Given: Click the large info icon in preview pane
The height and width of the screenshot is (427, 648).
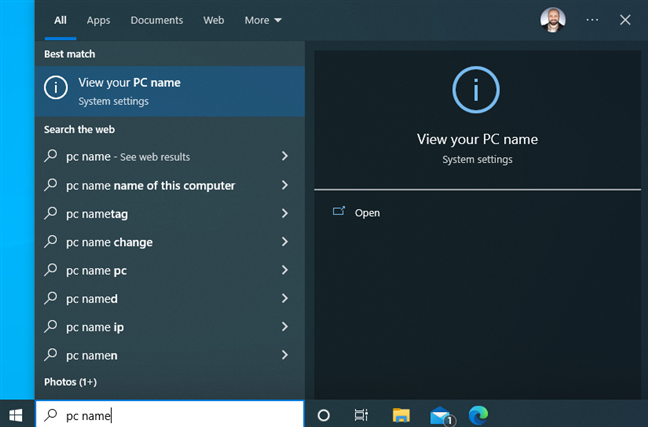Looking at the screenshot, I should tap(477, 91).
